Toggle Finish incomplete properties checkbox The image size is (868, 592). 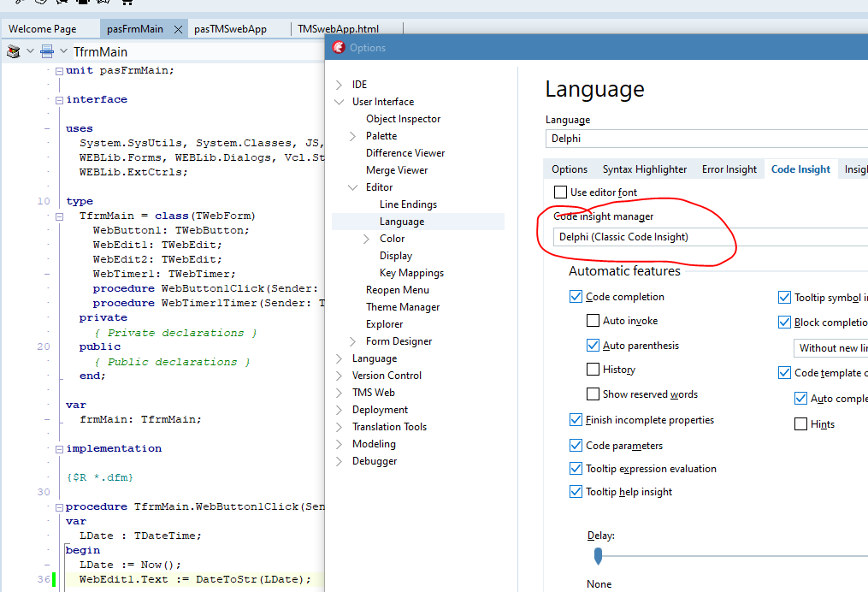(x=576, y=420)
